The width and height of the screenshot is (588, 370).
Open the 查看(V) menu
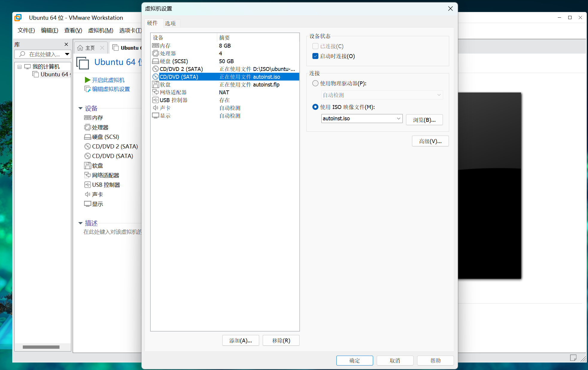coord(73,30)
